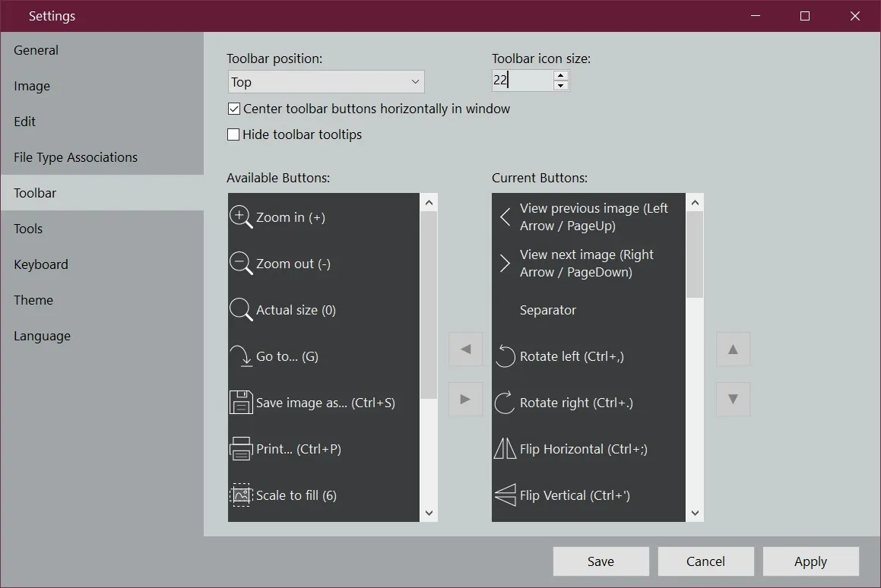Select 'Go to... (G)' list text
Viewport: 881px width, 588px height.
[x=287, y=356]
